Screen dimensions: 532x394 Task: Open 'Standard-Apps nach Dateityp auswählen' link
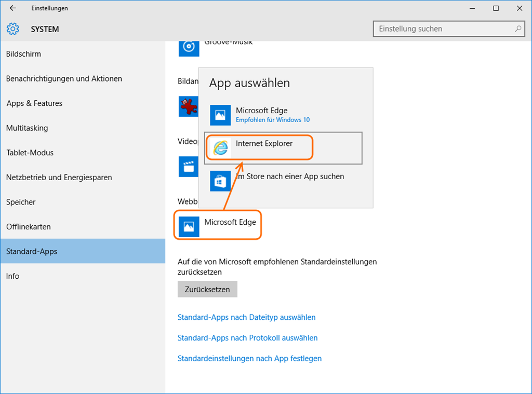pos(246,317)
